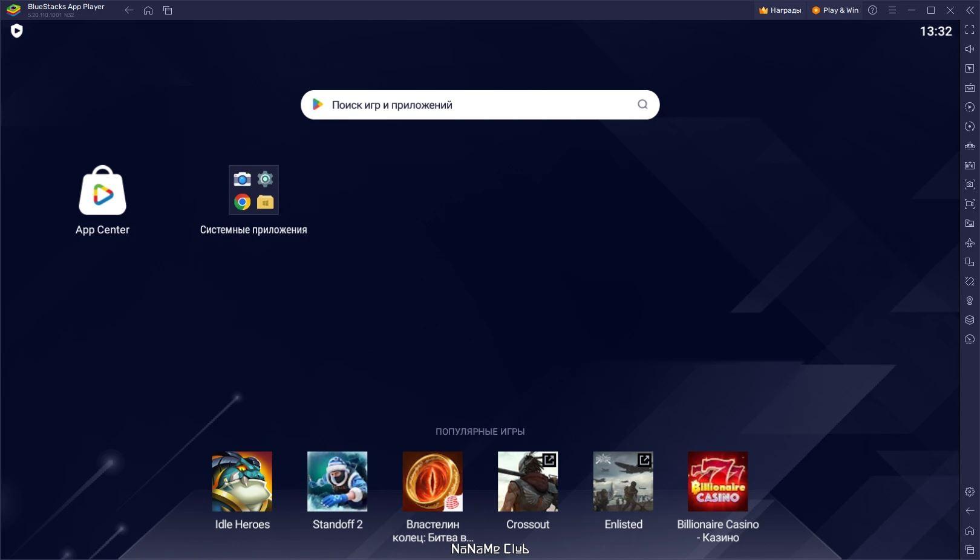Open the Idle Heroes game thumbnail
This screenshot has width=980, height=560.
[242, 481]
